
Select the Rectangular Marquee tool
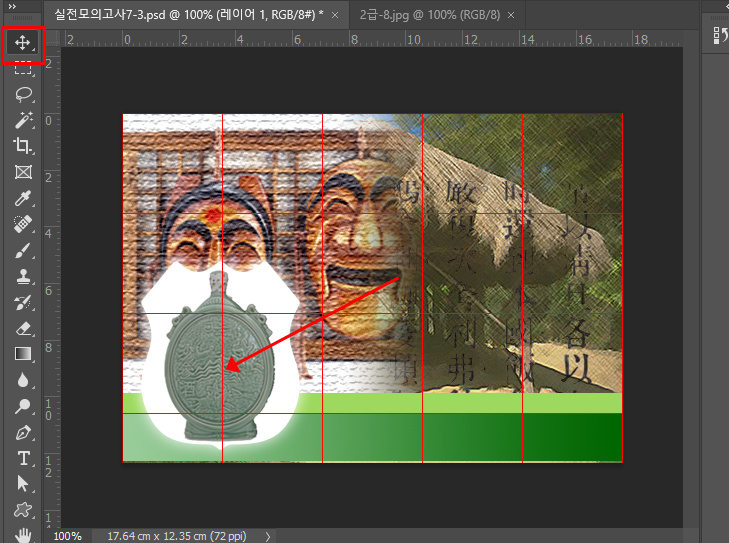coord(22,70)
